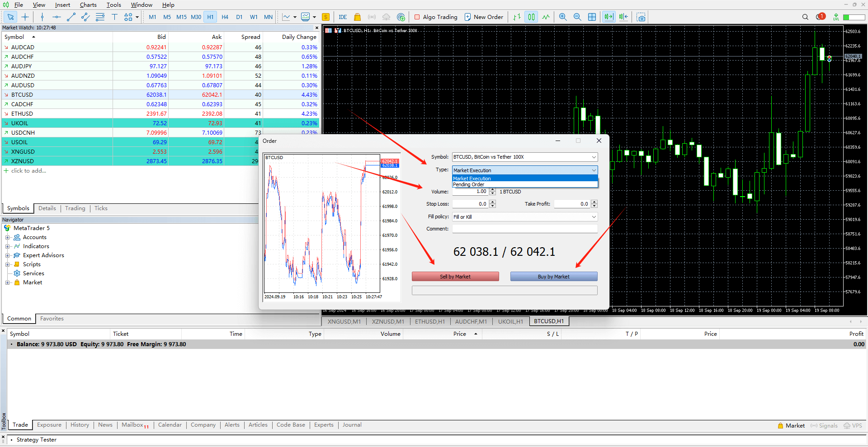Click Buy by Market
This screenshot has height=447, width=868.
tap(554, 277)
